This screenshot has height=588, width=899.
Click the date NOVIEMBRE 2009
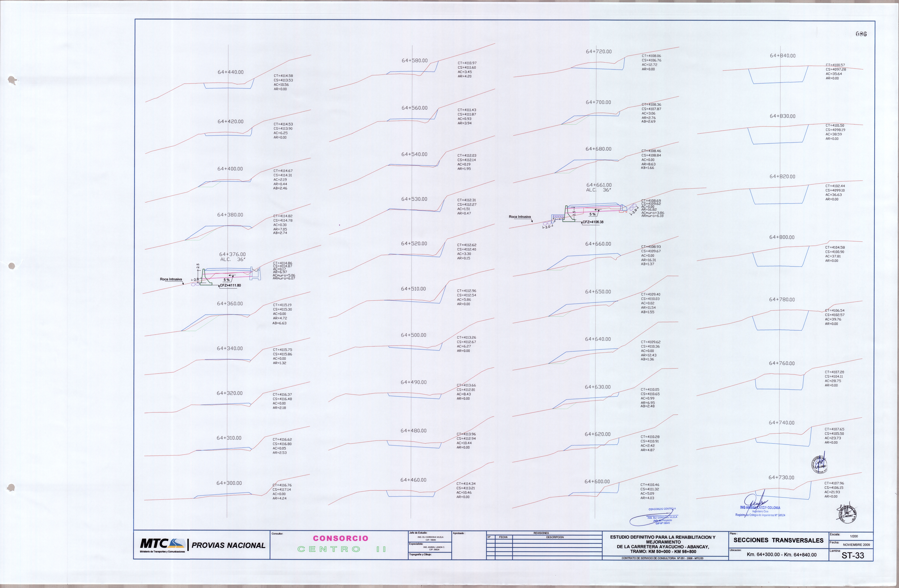pos(856,545)
